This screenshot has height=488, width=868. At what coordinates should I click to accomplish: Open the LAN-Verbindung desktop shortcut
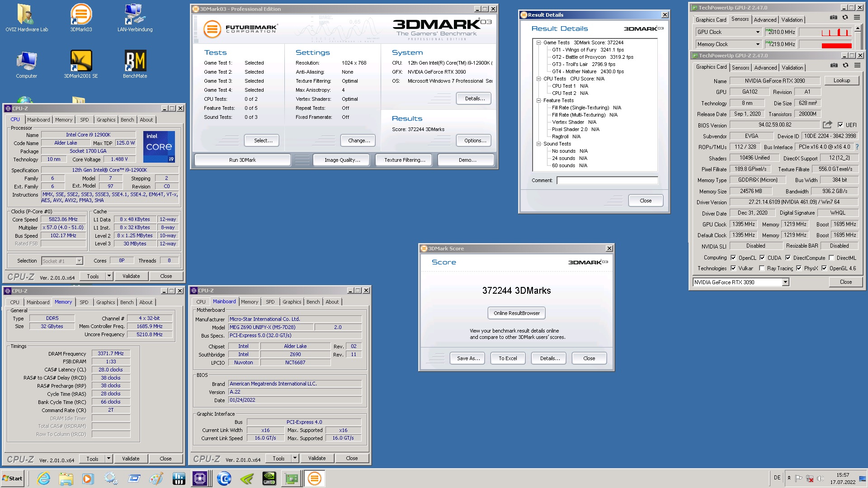(135, 18)
